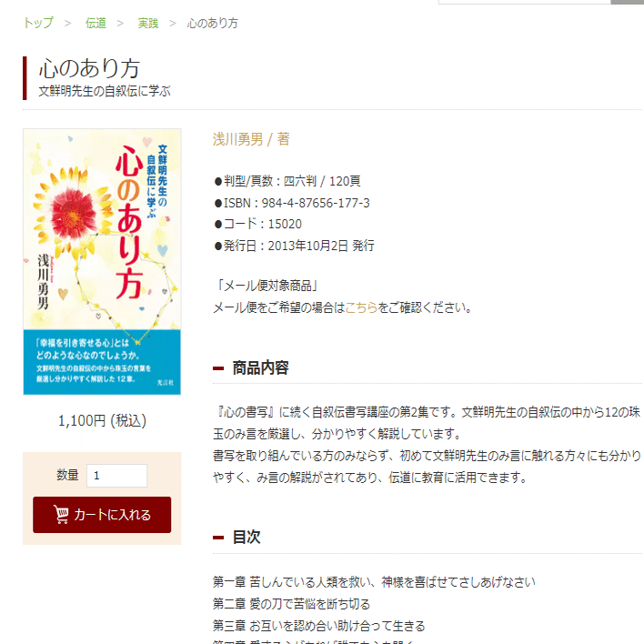Click the 商品内容 section heading

(260, 367)
